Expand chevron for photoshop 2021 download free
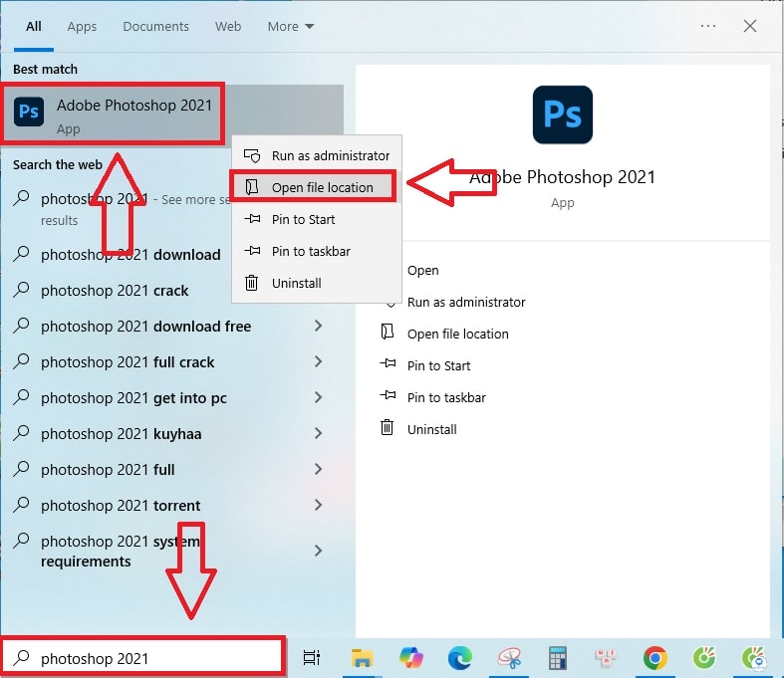 click(318, 326)
